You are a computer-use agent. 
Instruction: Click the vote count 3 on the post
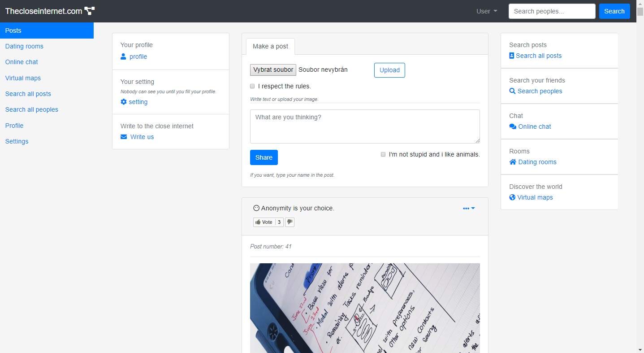tap(279, 222)
